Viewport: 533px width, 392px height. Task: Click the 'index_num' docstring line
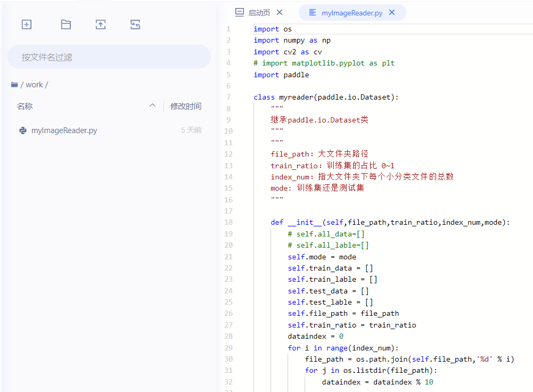362,177
